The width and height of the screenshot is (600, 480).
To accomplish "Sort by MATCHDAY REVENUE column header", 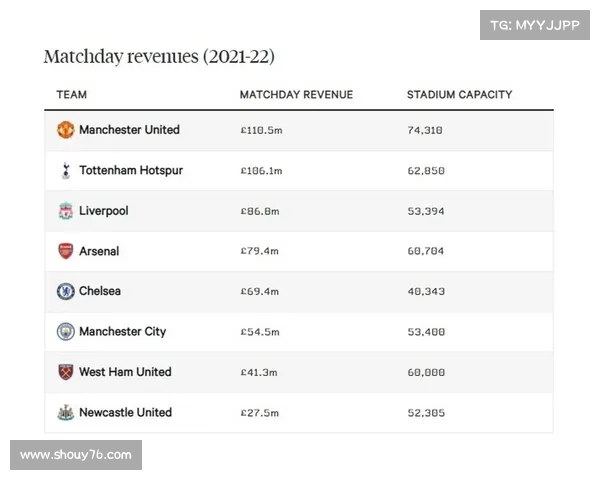I will click(x=296, y=95).
